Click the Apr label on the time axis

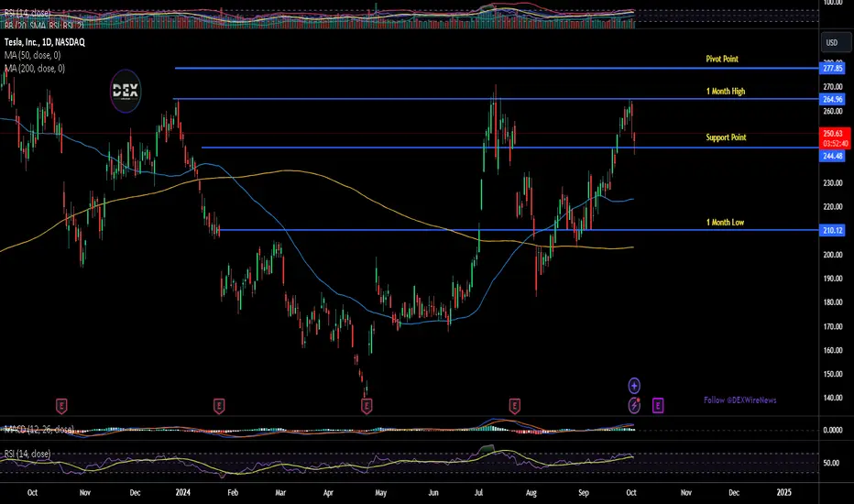tap(328, 493)
